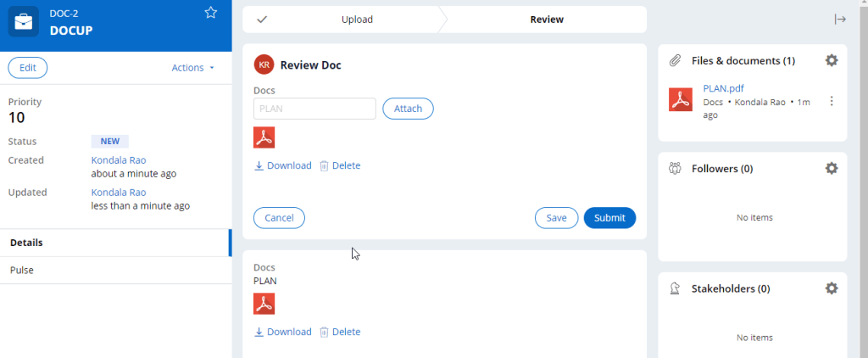Click the Review stage step

(546, 20)
